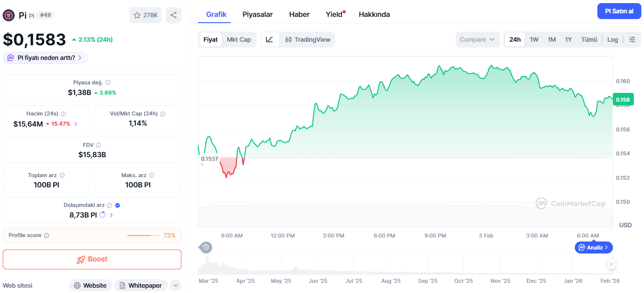Toggle chart to Mkt Cap view
This screenshot has width=644, height=293.
coord(239,40)
